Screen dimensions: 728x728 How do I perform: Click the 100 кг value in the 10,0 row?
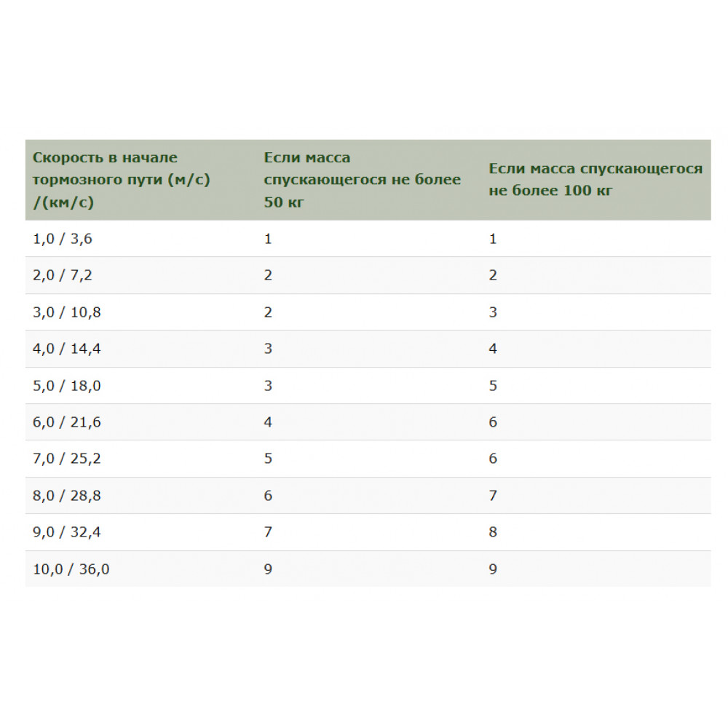(493, 569)
